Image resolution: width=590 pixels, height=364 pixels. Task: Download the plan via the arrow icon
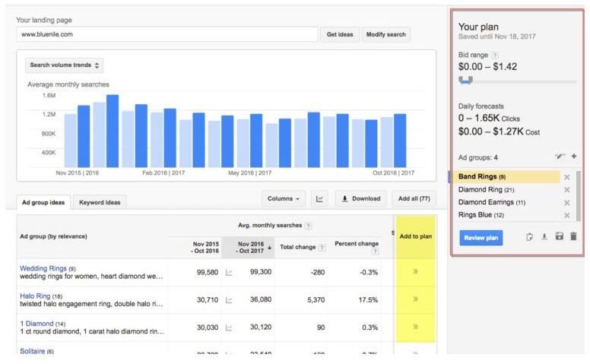(544, 237)
